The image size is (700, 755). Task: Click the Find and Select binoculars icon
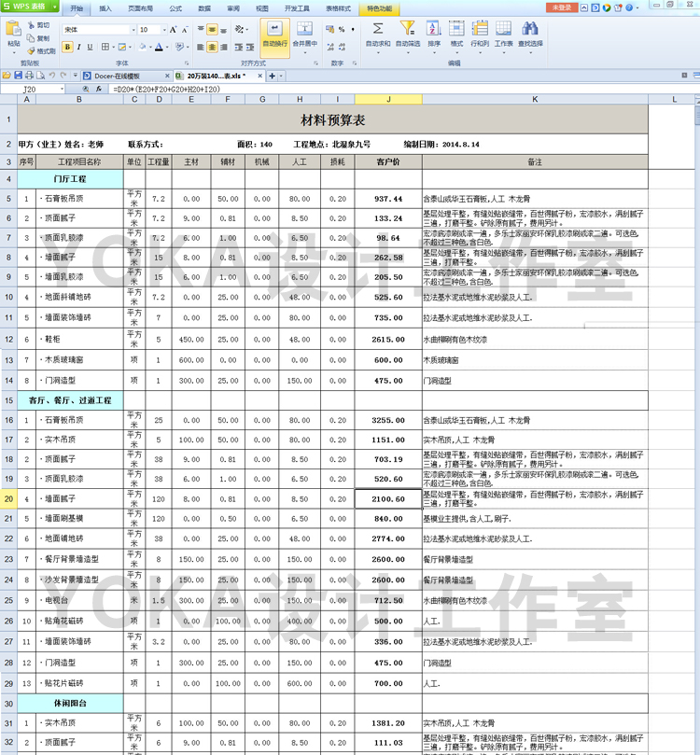(x=529, y=28)
